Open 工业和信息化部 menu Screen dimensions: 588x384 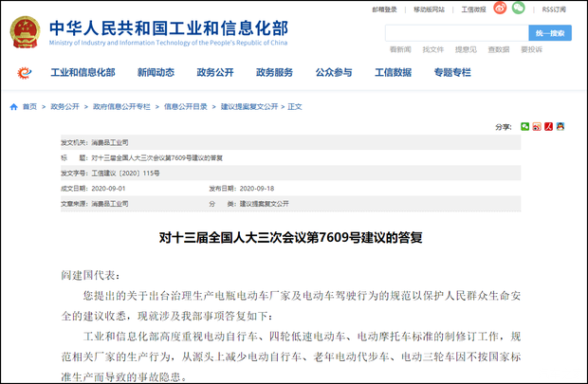pyautogui.click(x=83, y=72)
